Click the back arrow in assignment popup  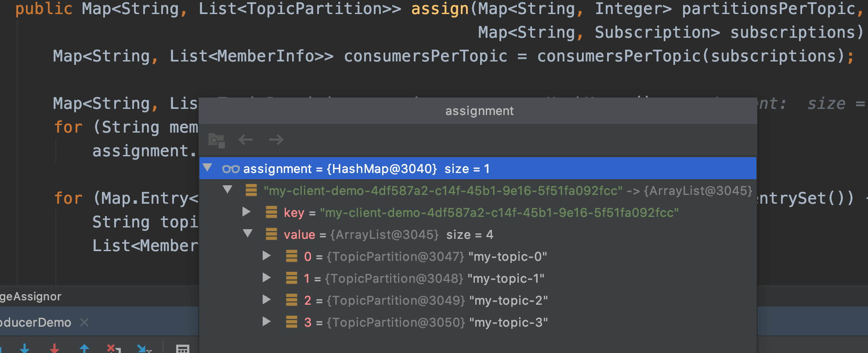pos(246,140)
